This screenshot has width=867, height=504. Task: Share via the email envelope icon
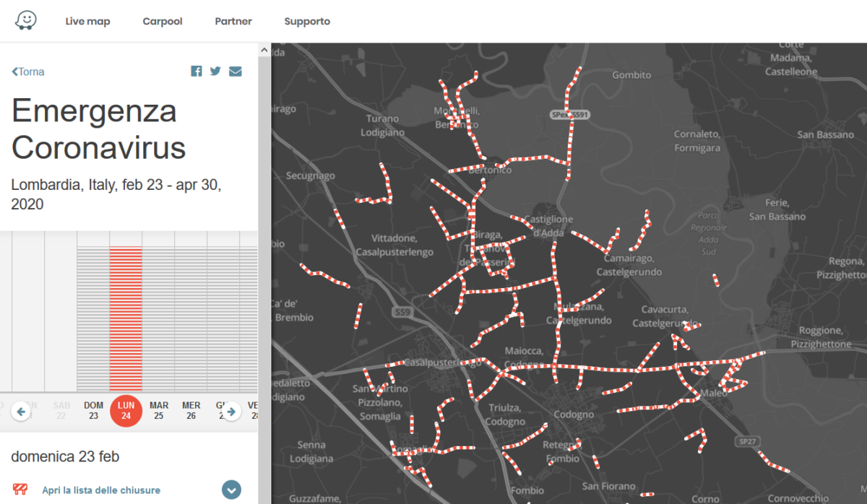(x=236, y=71)
